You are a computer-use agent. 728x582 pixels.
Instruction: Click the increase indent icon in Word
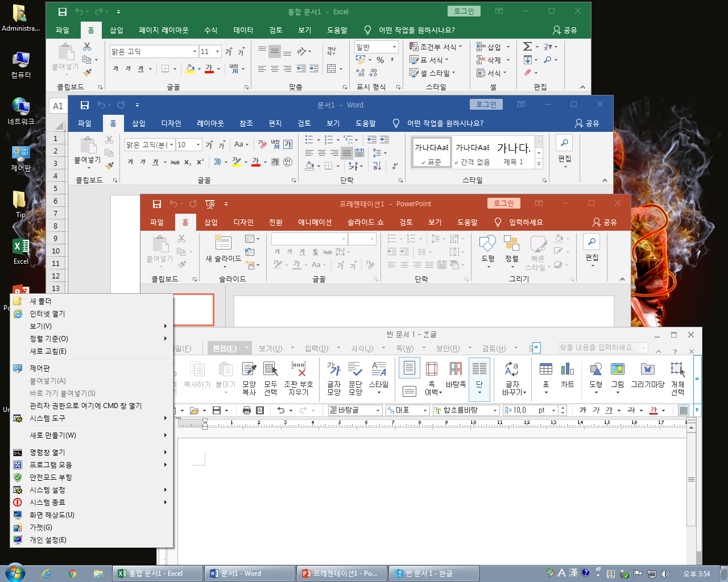385,140
